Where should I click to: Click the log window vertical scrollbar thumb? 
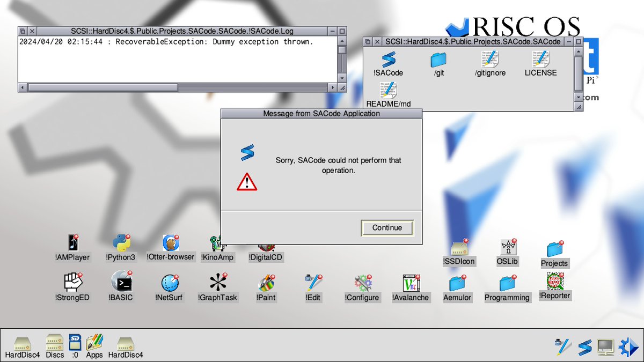pyautogui.click(x=342, y=50)
